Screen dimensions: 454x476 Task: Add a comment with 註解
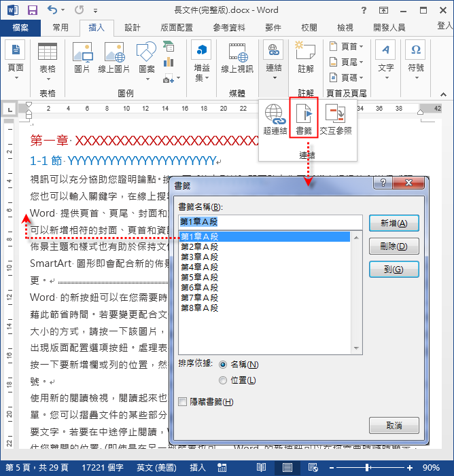305,58
